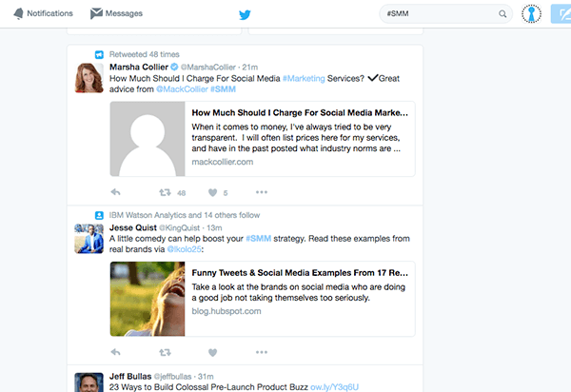The height and width of the screenshot is (392, 571).
Task: Click the Jeff Bullas name link
Action: (130, 377)
